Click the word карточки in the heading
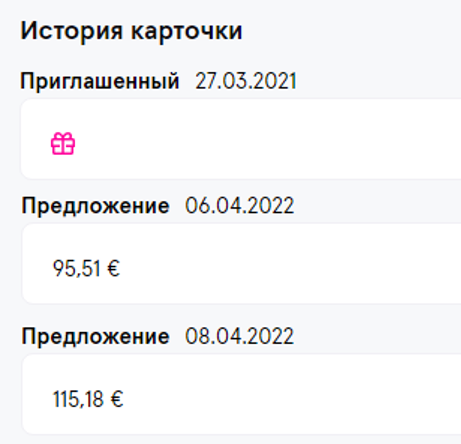 [x=186, y=33]
